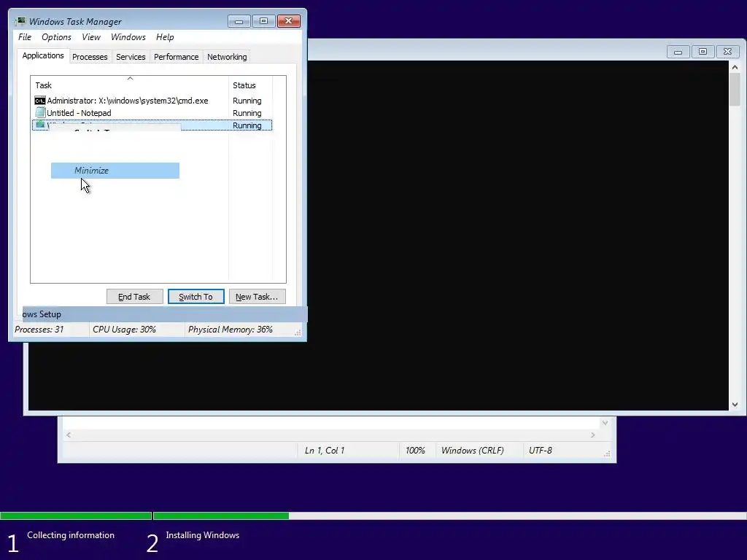
Task: Close the Task Manager window
Action: (x=289, y=21)
